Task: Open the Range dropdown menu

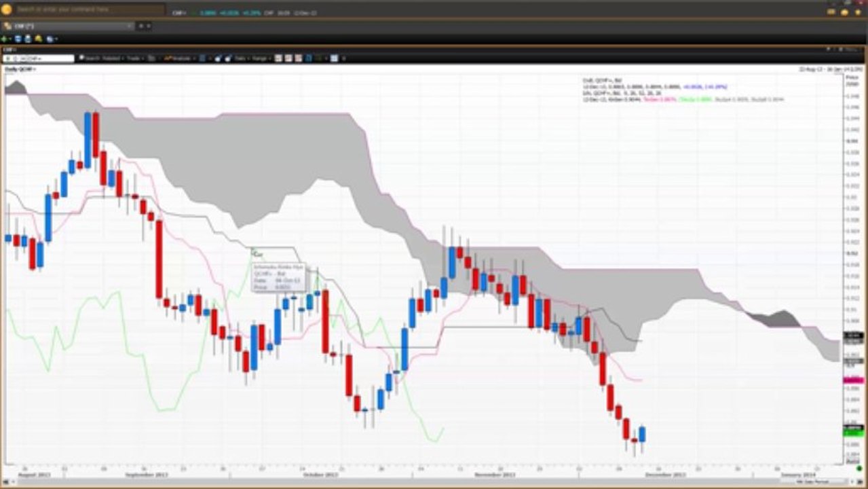Action: [261, 58]
